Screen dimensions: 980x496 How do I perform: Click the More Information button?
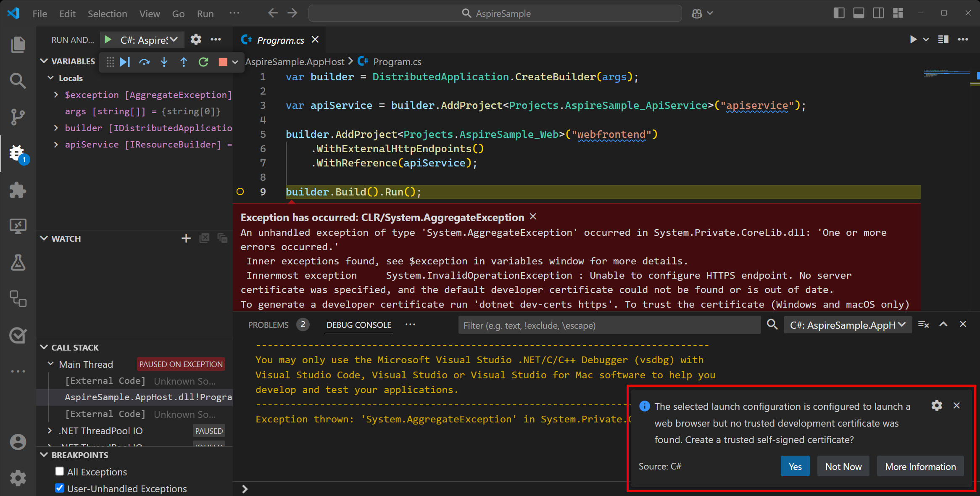[920, 466]
